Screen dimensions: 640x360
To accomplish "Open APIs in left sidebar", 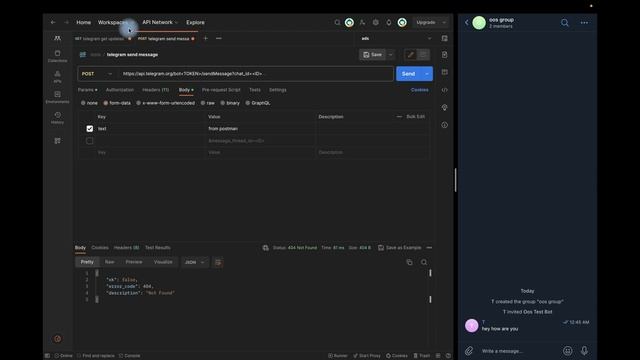I will tap(58, 76).
